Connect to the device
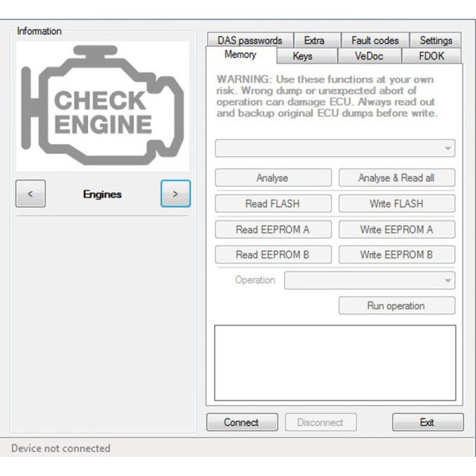 tap(241, 423)
